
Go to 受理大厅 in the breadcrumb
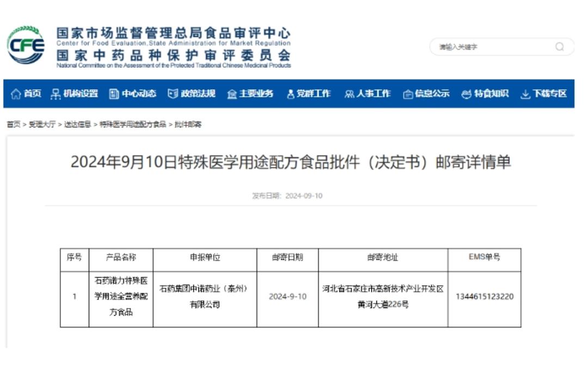[42, 124]
